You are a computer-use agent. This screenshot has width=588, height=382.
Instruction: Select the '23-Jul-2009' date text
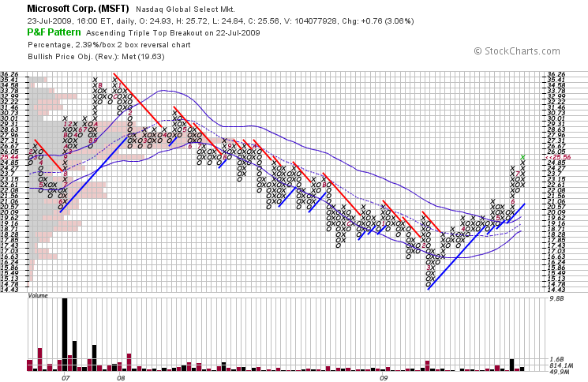coord(50,21)
